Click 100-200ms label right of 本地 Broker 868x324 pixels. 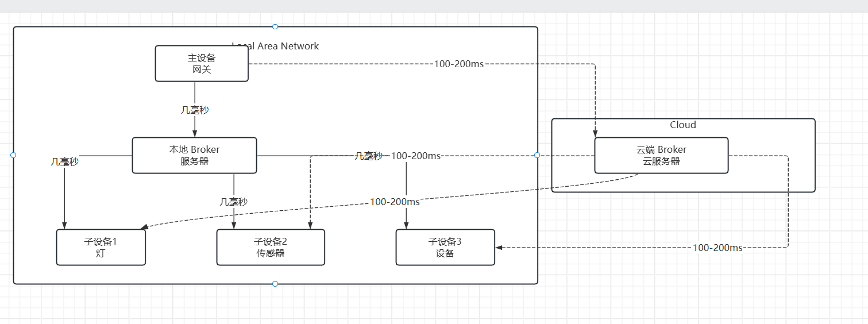pos(416,156)
